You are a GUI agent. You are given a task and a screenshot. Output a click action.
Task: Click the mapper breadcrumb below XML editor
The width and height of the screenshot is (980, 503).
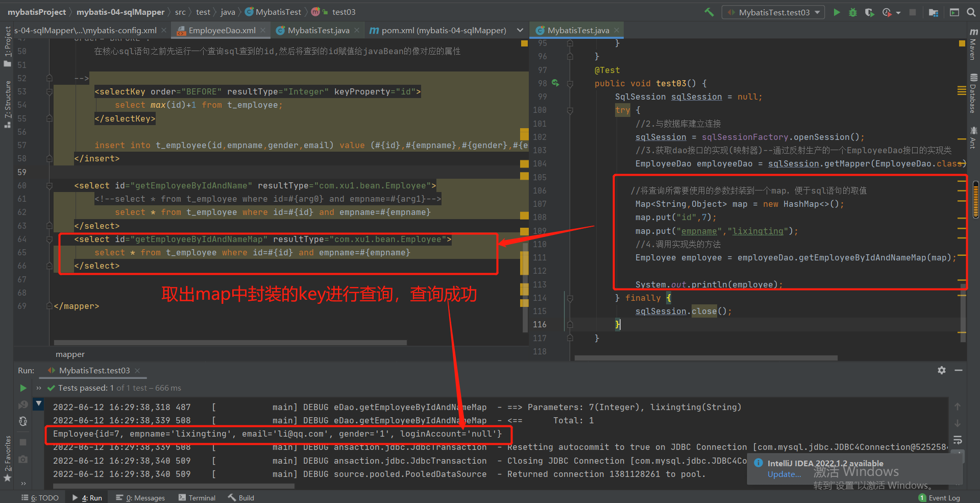70,354
